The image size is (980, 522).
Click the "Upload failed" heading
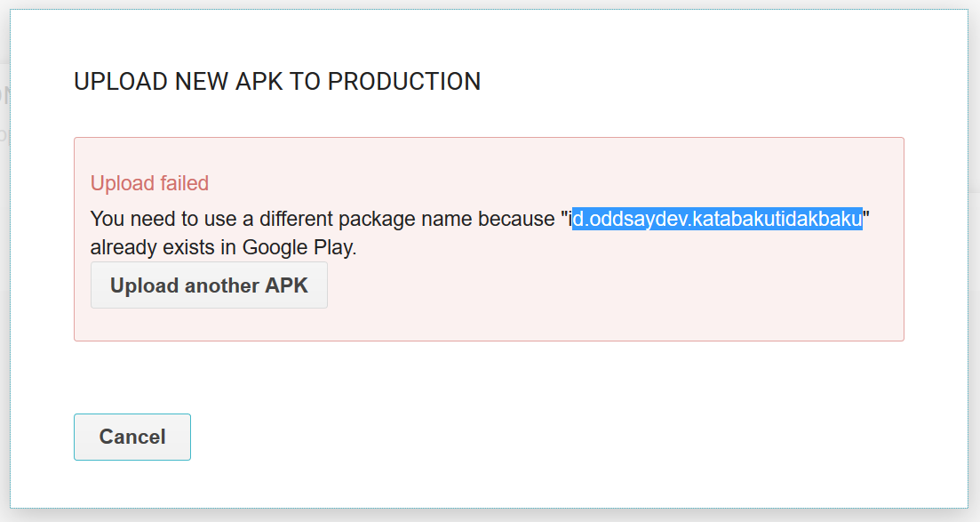pyautogui.click(x=149, y=183)
